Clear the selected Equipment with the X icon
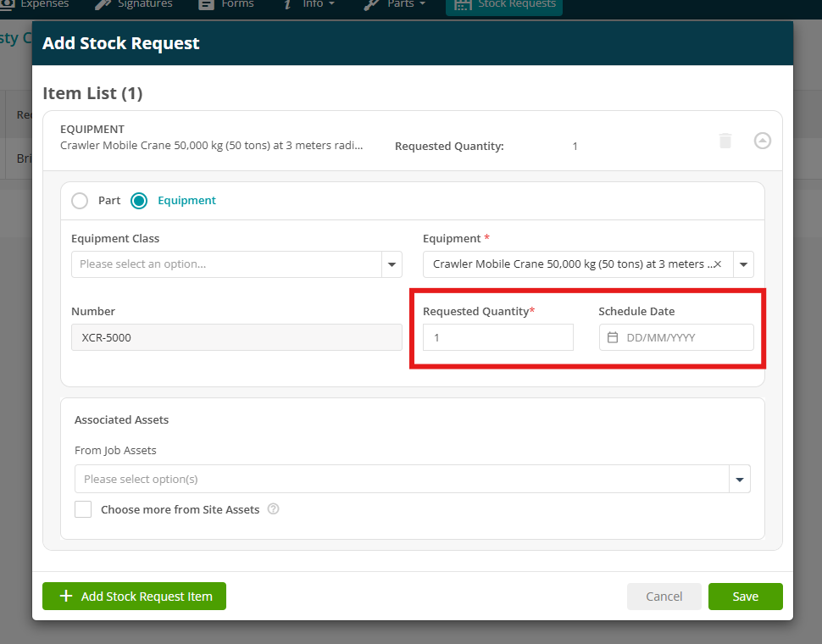This screenshot has width=822, height=644. (x=717, y=264)
